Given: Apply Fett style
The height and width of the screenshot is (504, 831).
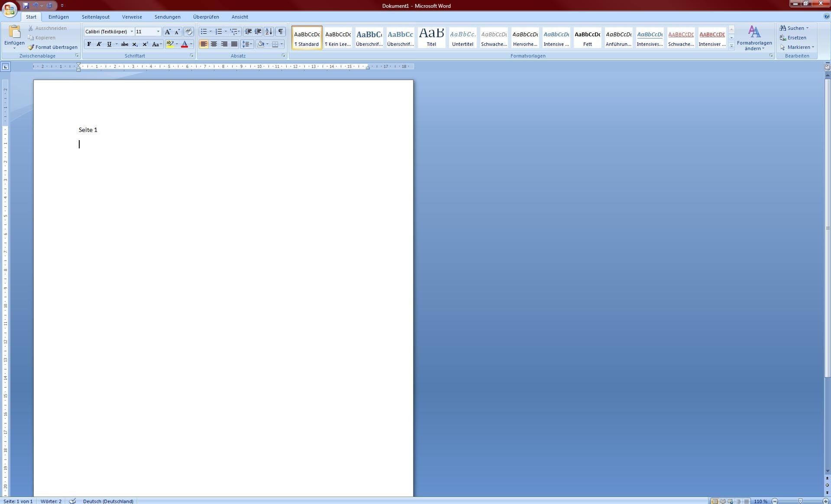Looking at the screenshot, I should [587, 37].
